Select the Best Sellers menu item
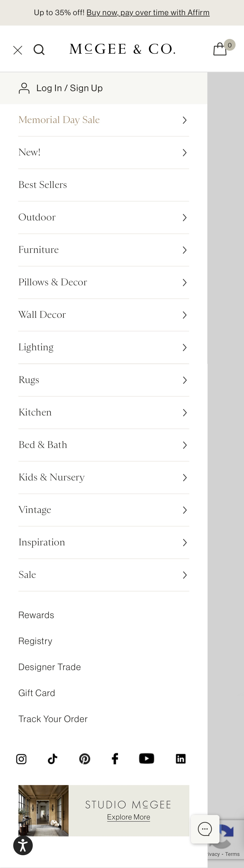Screen dimensions: 244x868 coord(43,185)
